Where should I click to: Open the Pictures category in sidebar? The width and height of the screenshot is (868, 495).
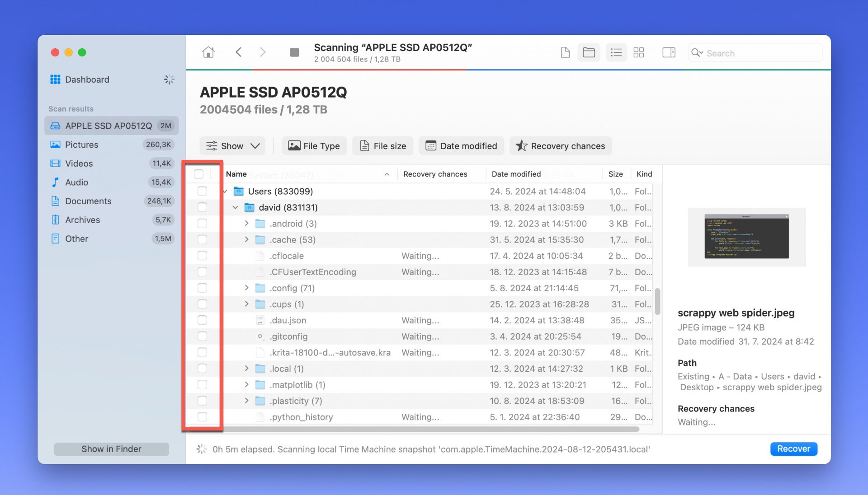coord(82,145)
